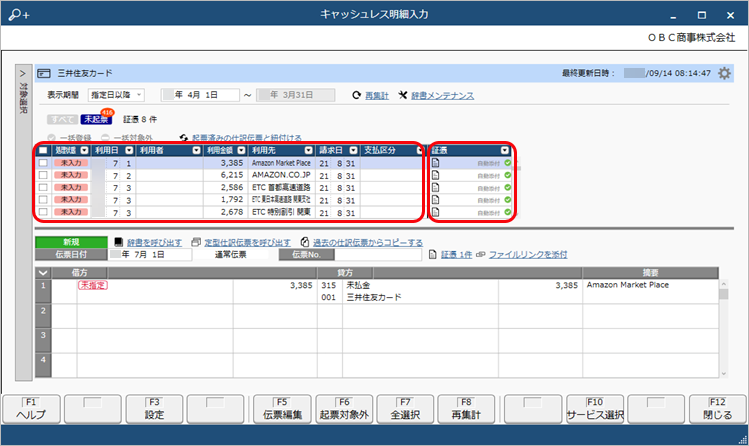
Task: Click the document icon before 証憑 1件
Action: tap(433, 255)
